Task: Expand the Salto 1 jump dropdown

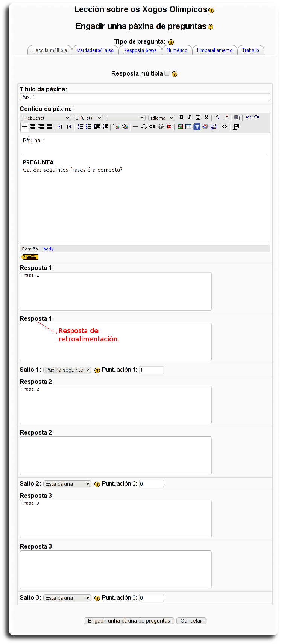Action: [67, 370]
